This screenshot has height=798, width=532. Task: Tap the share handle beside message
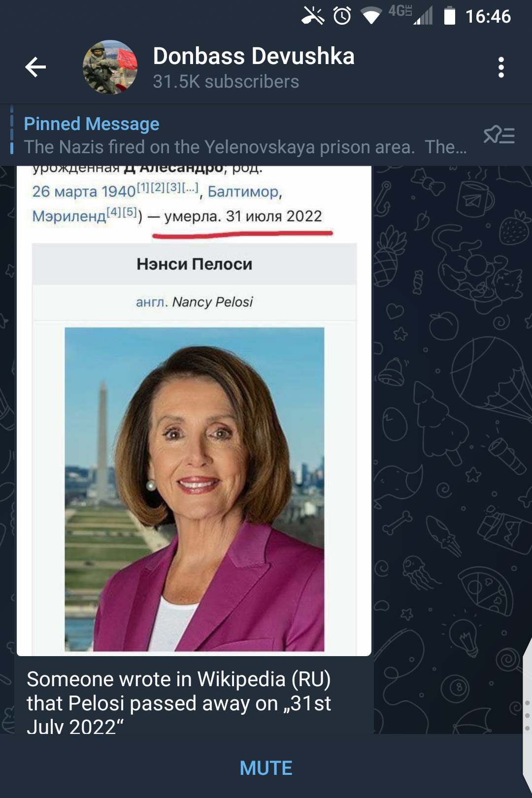(527, 714)
